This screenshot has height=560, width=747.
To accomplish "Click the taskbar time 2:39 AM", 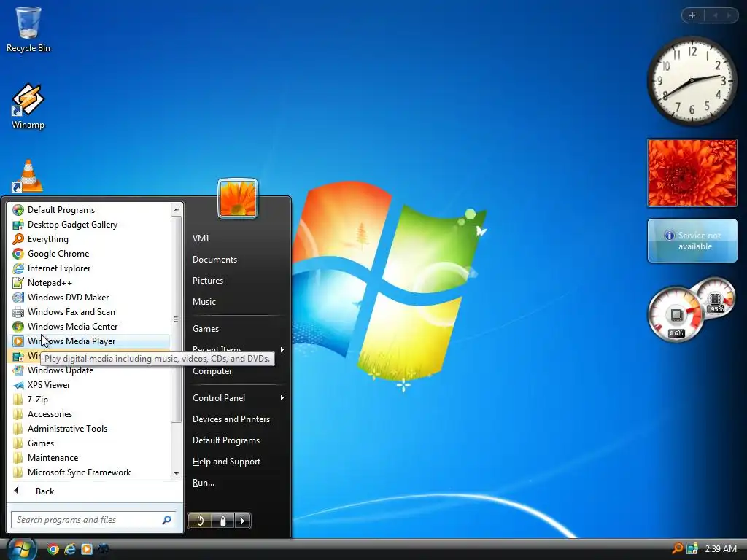I will click(721, 549).
